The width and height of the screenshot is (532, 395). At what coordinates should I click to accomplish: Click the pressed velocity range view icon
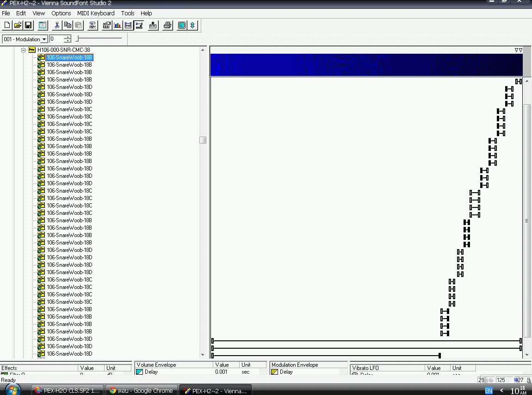(x=139, y=25)
